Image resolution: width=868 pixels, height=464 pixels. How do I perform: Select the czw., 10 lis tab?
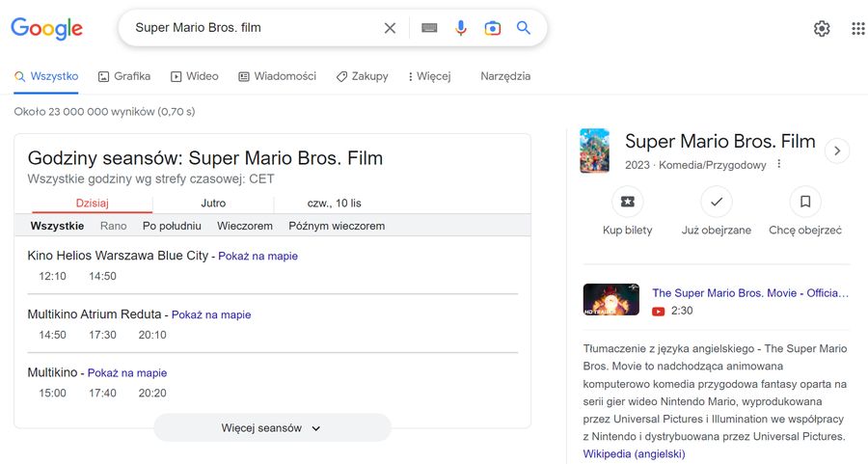click(x=335, y=204)
